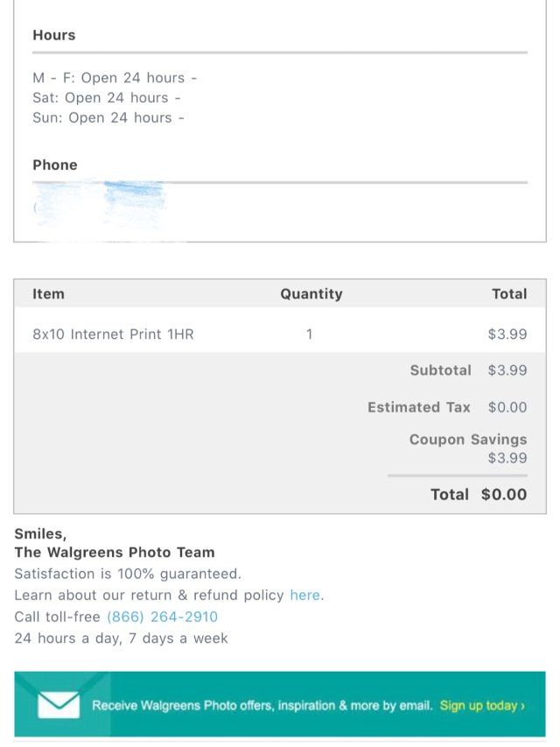Click the "Phone" section heading

click(x=55, y=165)
